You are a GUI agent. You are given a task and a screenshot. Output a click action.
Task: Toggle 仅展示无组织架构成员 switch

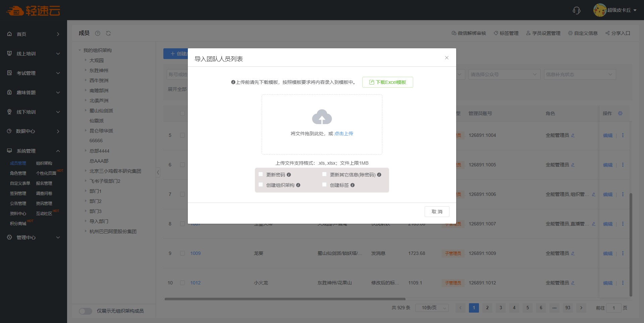click(x=86, y=311)
